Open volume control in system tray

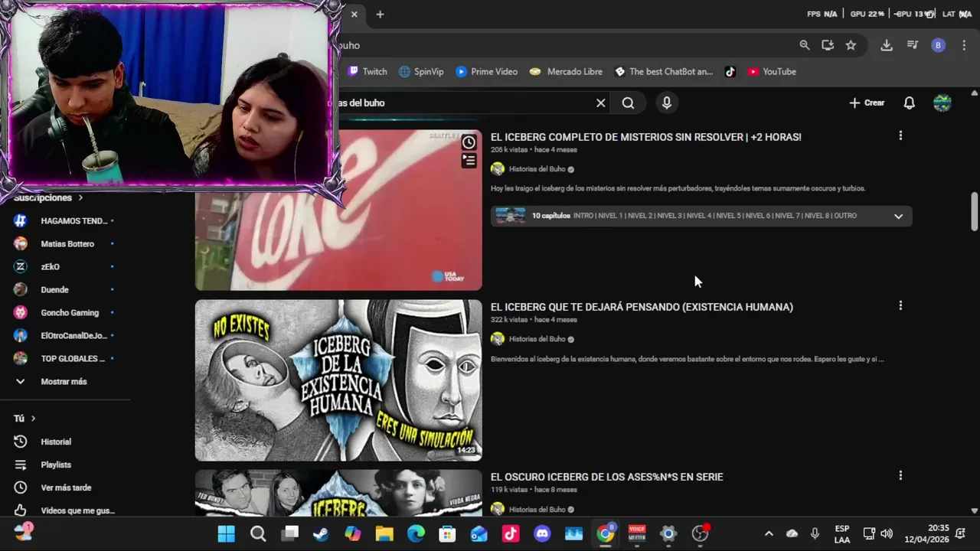click(887, 533)
